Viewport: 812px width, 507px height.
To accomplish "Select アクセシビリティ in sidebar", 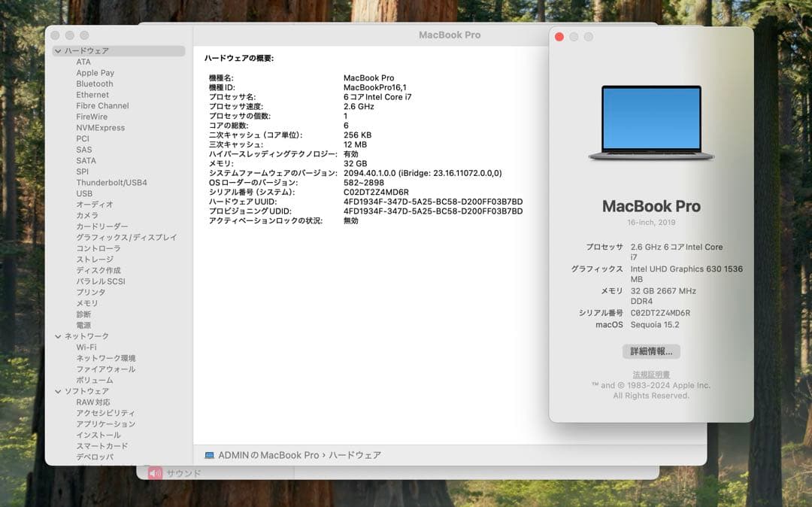I will point(106,413).
